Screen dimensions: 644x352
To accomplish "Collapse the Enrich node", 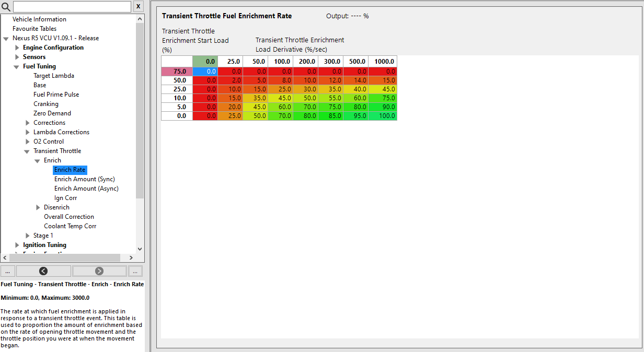I will coord(37,160).
